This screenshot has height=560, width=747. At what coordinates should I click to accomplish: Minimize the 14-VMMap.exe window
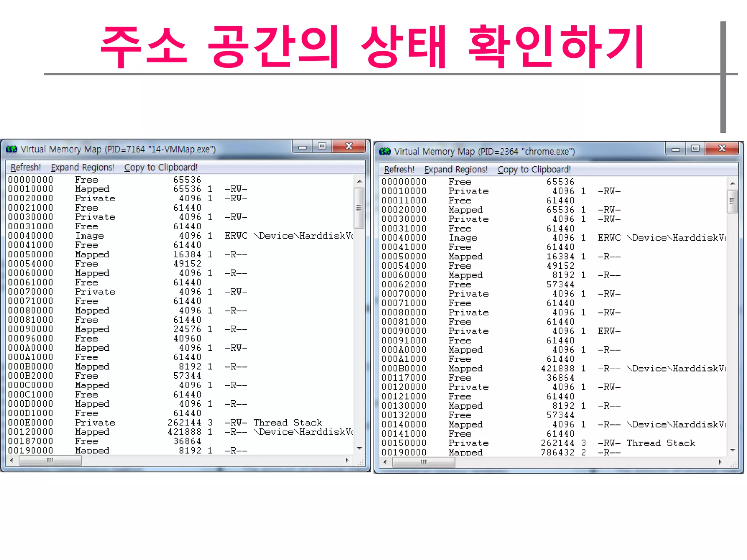click(302, 147)
